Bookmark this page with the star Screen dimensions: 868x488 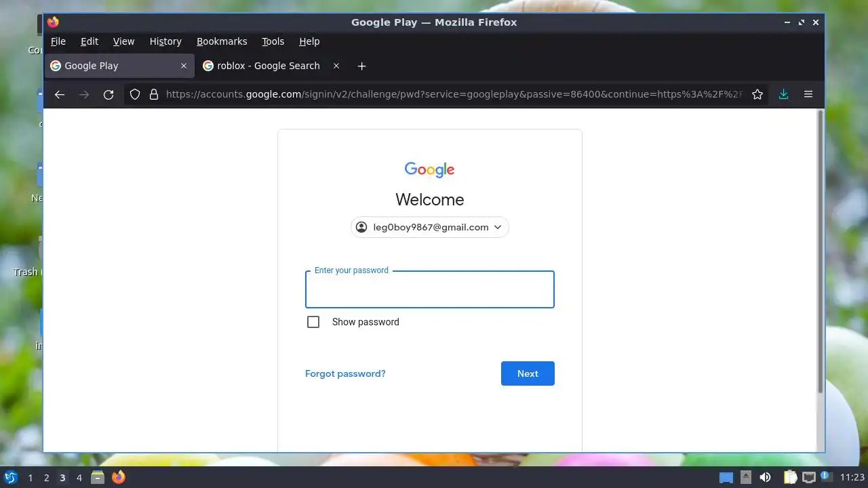pyautogui.click(x=757, y=95)
